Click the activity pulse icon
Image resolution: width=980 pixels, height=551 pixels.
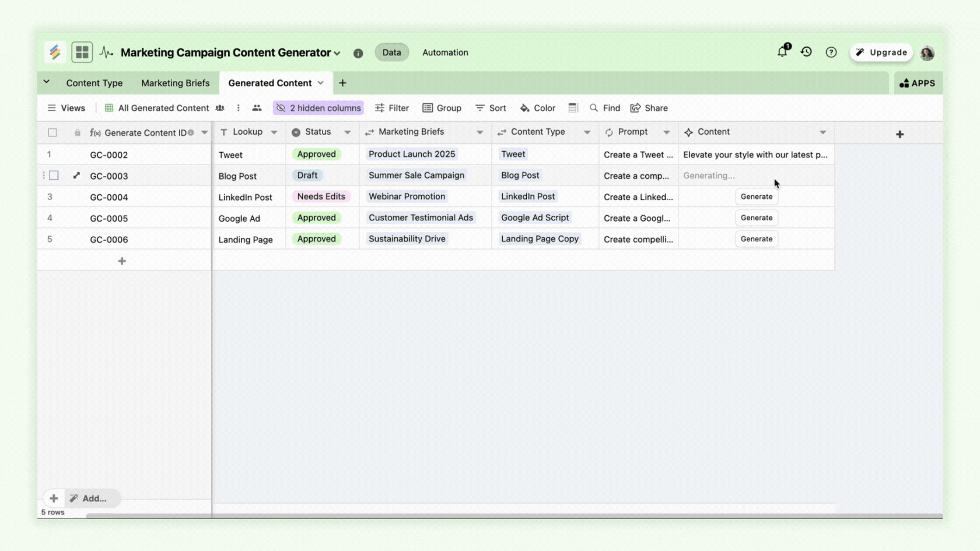coord(106,52)
